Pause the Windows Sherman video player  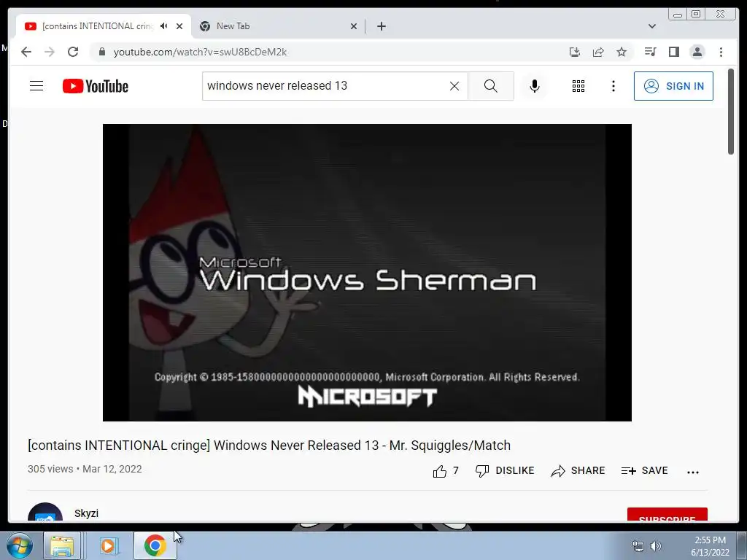point(367,273)
